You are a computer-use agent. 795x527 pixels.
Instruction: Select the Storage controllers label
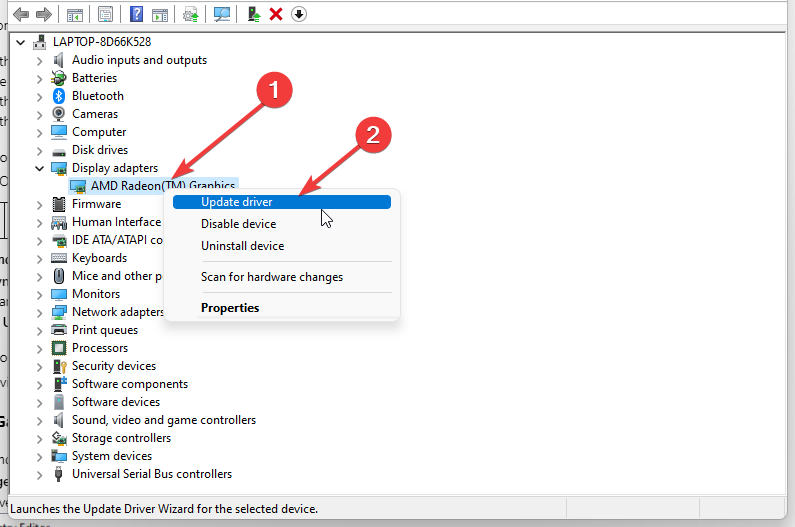pyautogui.click(x=121, y=438)
